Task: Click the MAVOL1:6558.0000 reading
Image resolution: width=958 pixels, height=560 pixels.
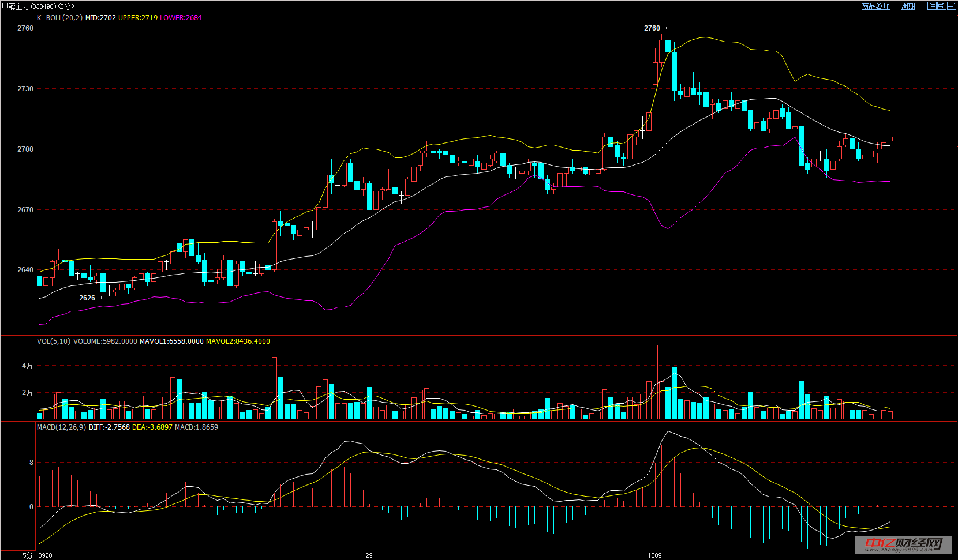Action: [171, 341]
